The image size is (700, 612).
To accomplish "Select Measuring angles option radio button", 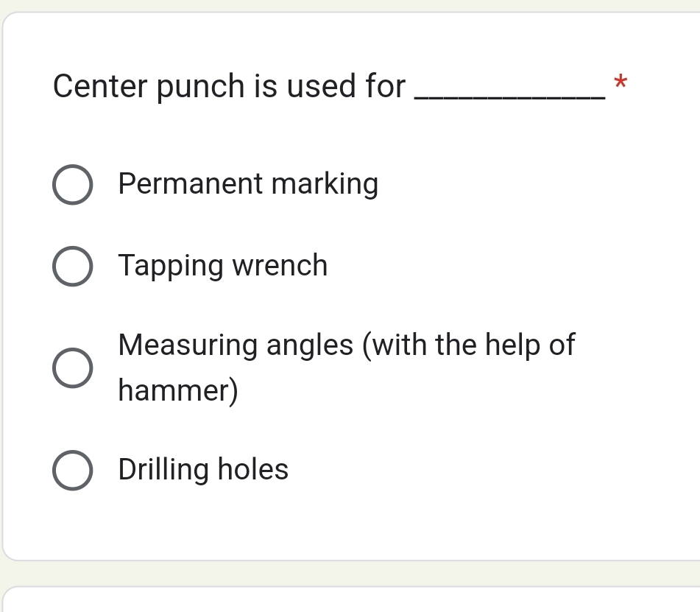I will pos(73,367).
